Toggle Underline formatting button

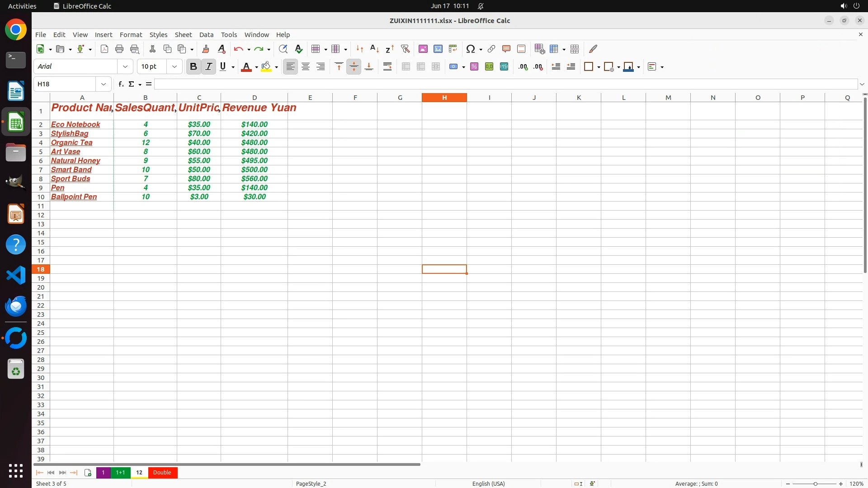coord(223,67)
